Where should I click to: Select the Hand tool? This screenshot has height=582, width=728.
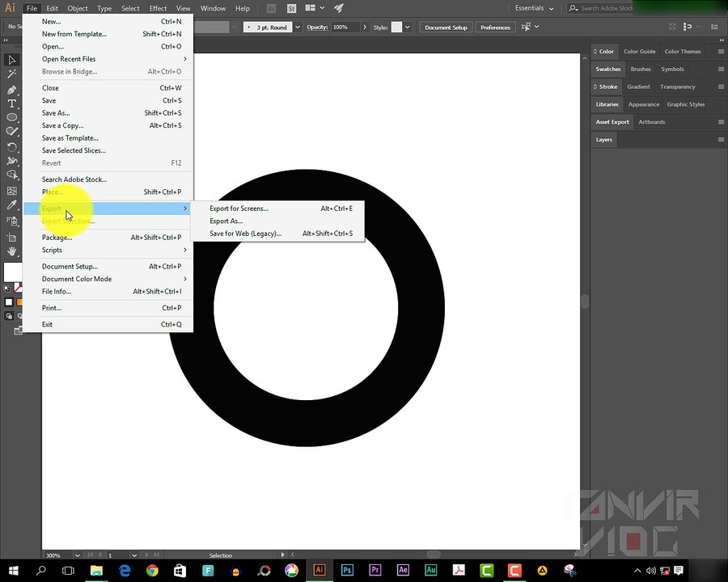point(11,251)
